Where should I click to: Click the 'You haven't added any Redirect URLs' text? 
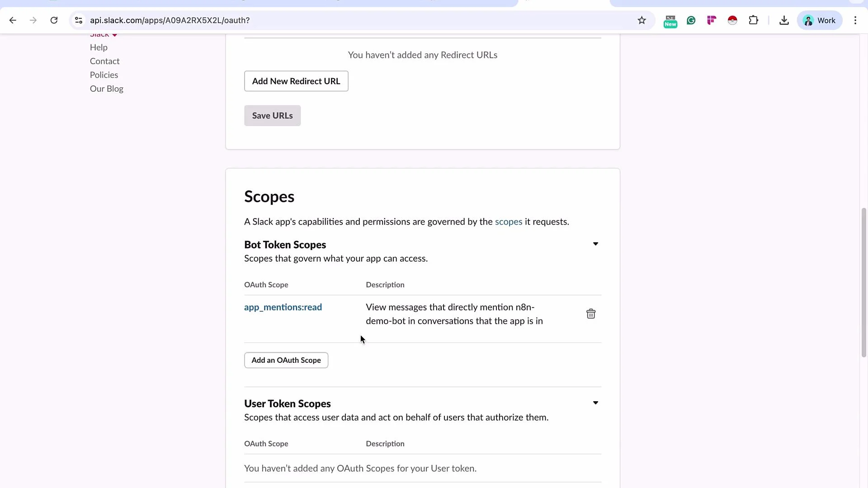422,55
